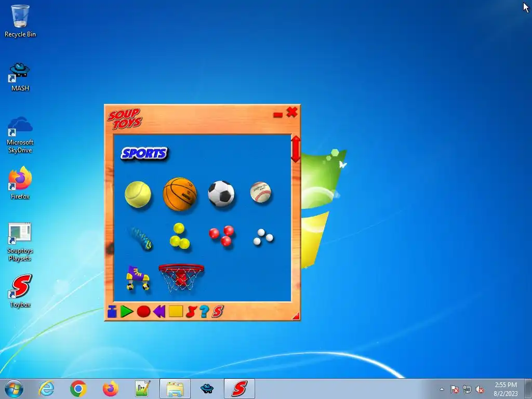
Task: Click the purple rewind arrows button
Action: click(159, 312)
